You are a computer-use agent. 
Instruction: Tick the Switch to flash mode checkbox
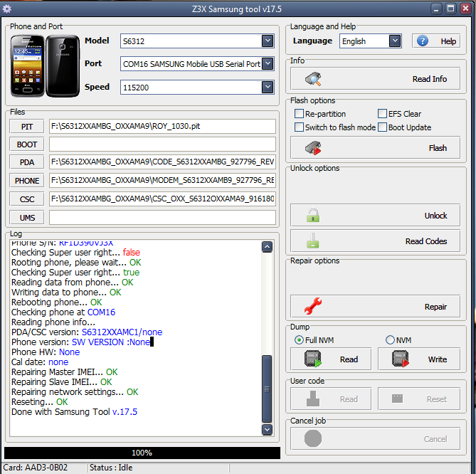coord(299,127)
